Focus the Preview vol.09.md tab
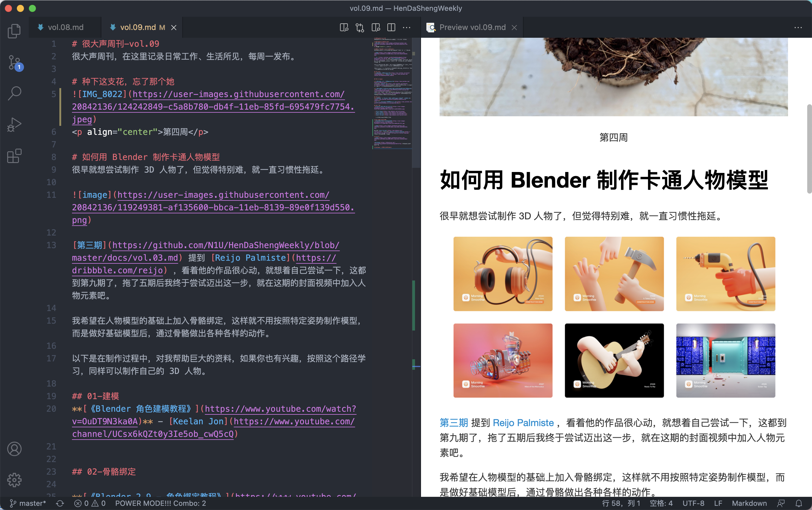Screen dimensions: 812x510 472,27
